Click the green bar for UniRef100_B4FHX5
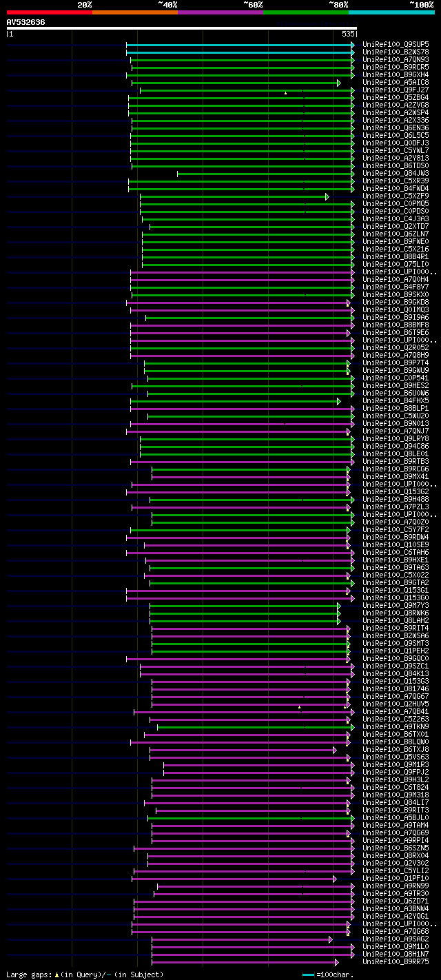This screenshot has width=441, height=980. point(236,401)
